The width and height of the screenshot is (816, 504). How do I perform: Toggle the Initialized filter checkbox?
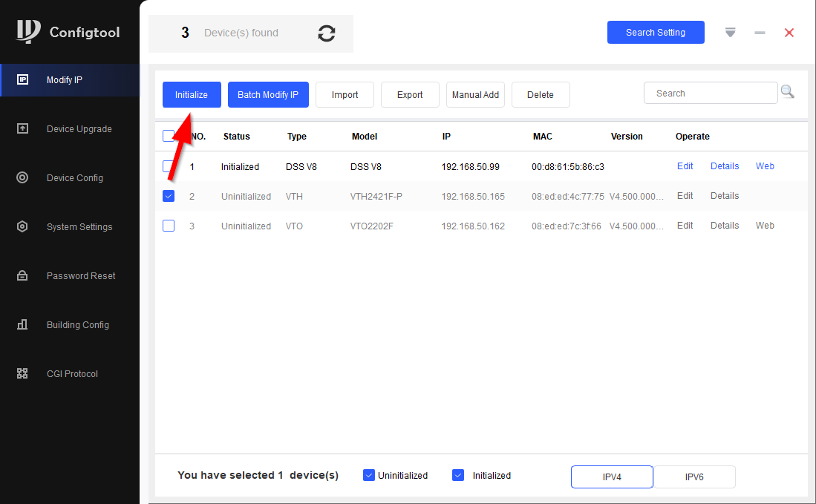coord(458,475)
